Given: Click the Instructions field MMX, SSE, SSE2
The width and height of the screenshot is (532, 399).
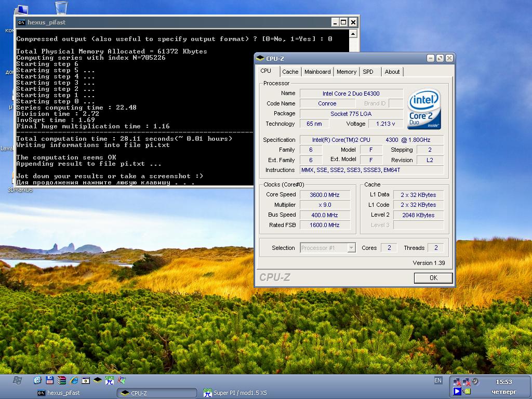Looking at the screenshot, I should (371, 170).
